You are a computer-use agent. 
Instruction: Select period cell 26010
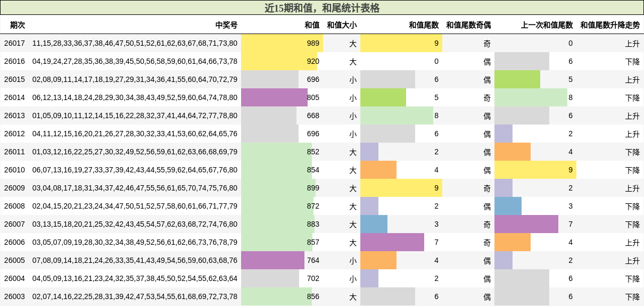[14, 170]
